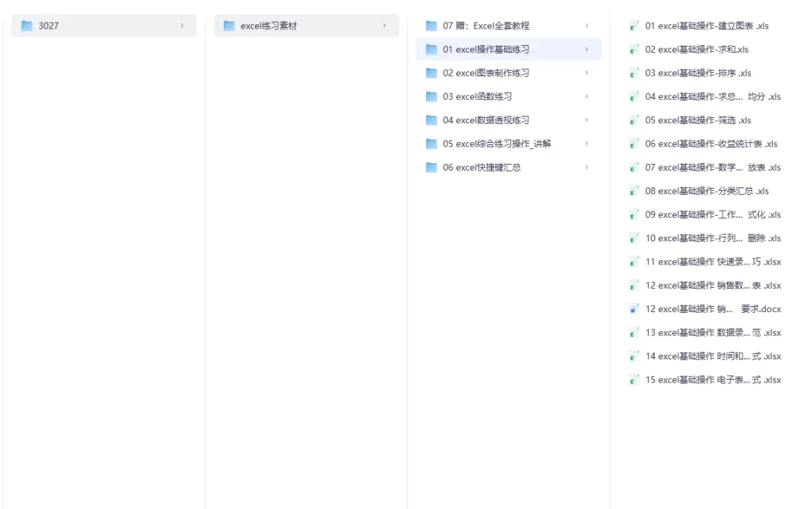Viewport: 812px width, 509px height.
Task: Open folder label 06 excel快捷键汇总
Action: click(x=482, y=167)
